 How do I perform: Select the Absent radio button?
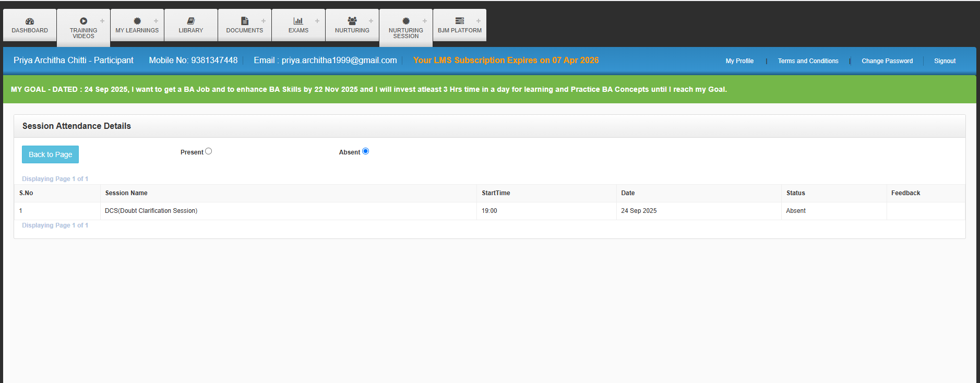pyautogui.click(x=366, y=151)
